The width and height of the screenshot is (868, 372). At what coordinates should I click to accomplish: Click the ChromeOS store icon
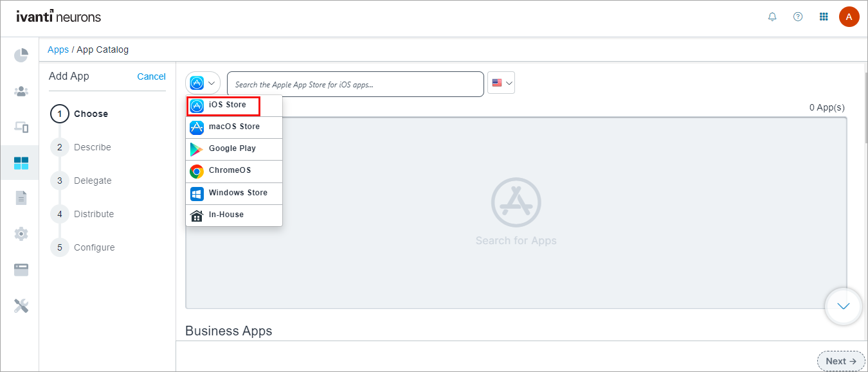point(197,171)
